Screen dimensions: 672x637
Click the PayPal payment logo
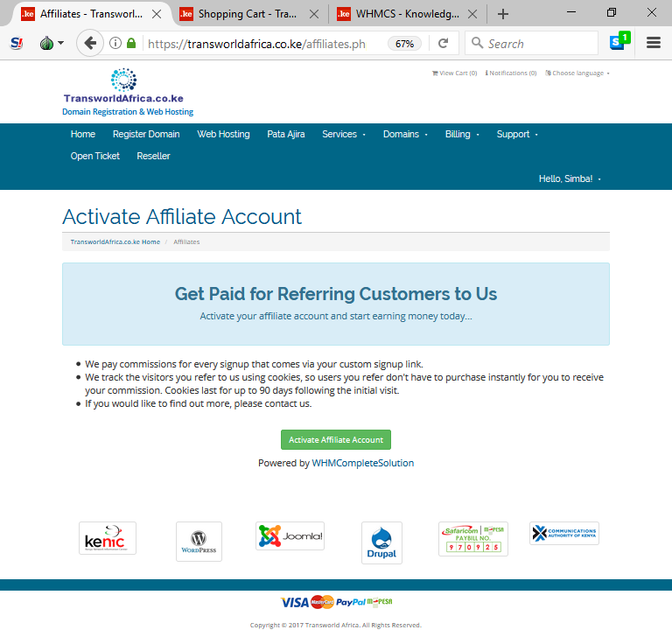[x=351, y=602]
